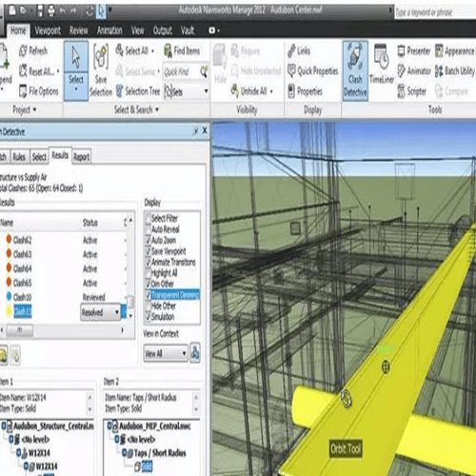Activate the Select arrow tool in ribbon
The width and height of the screenshot is (476, 476).
click(76, 70)
